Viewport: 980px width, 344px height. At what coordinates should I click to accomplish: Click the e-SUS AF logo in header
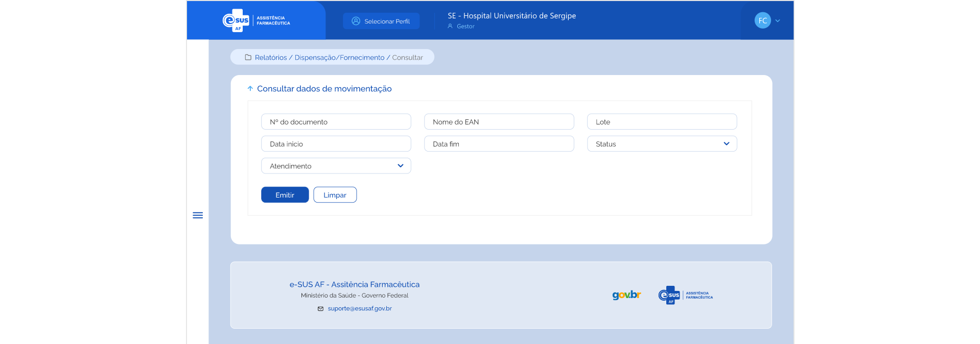[256, 20]
